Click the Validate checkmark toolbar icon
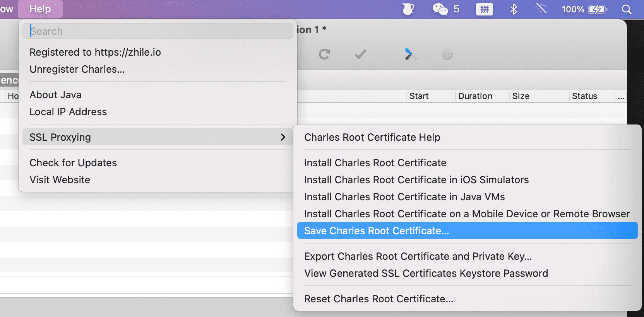The image size is (644, 317). click(x=360, y=54)
